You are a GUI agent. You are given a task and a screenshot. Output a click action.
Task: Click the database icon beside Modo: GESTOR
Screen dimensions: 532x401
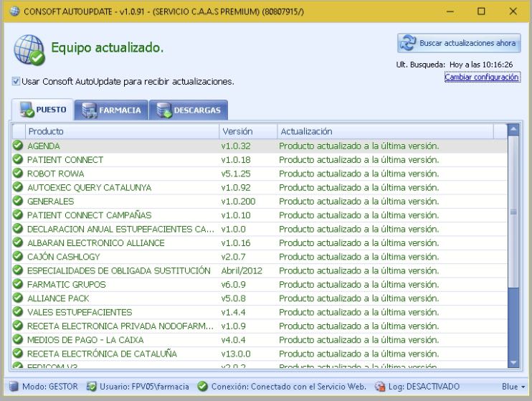(13, 387)
